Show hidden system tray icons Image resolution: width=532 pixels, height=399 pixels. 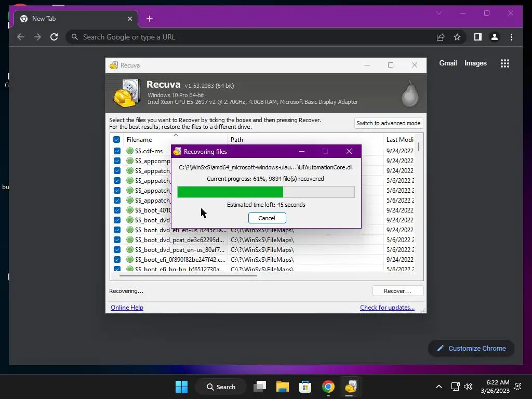click(438, 387)
